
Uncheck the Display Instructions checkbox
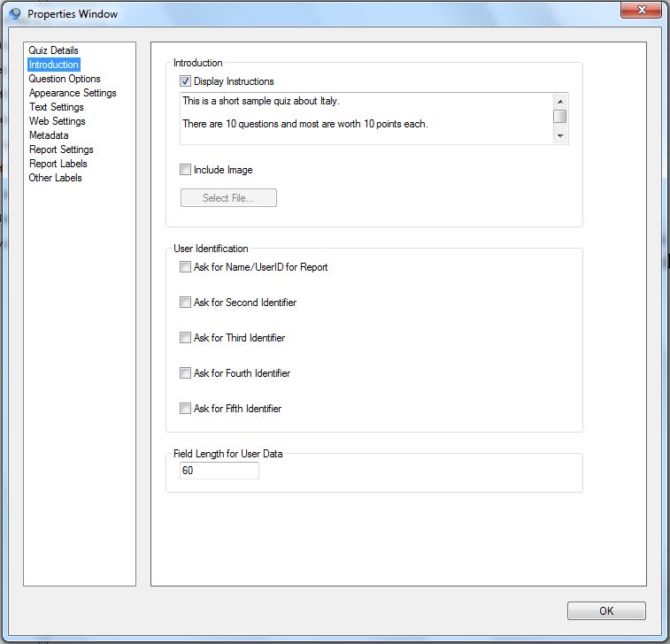[186, 81]
